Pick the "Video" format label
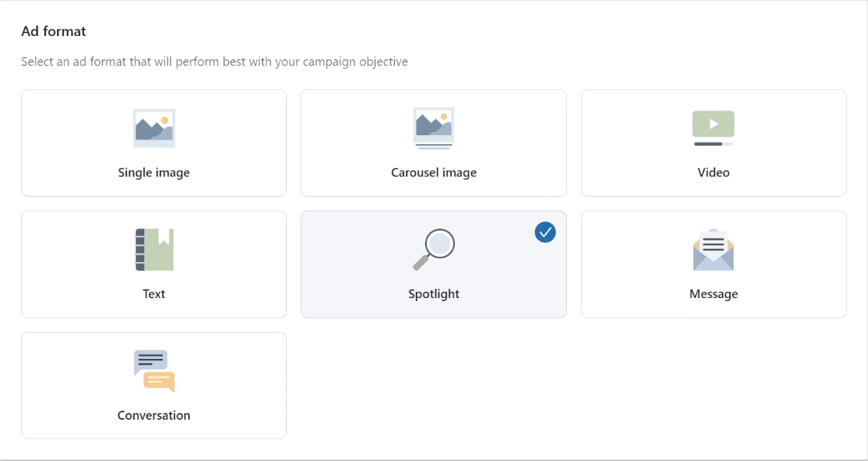The width and height of the screenshot is (868, 461). click(x=713, y=173)
